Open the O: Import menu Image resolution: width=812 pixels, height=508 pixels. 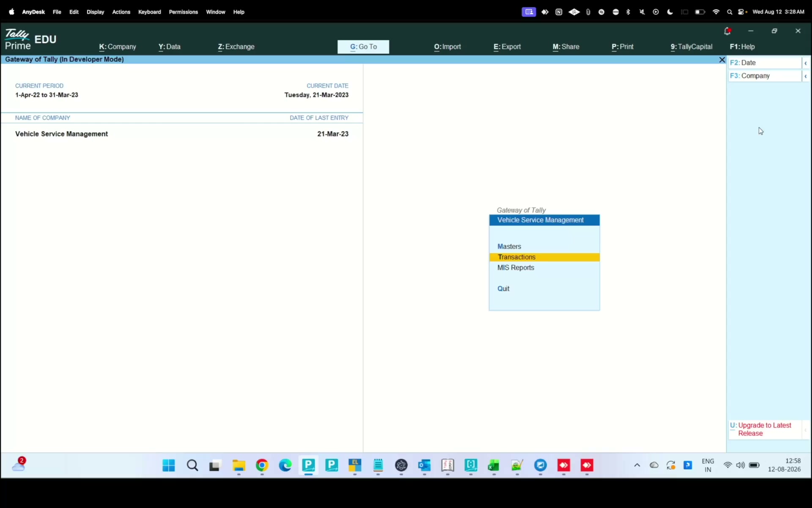pyautogui.click(x=447, y=47)
